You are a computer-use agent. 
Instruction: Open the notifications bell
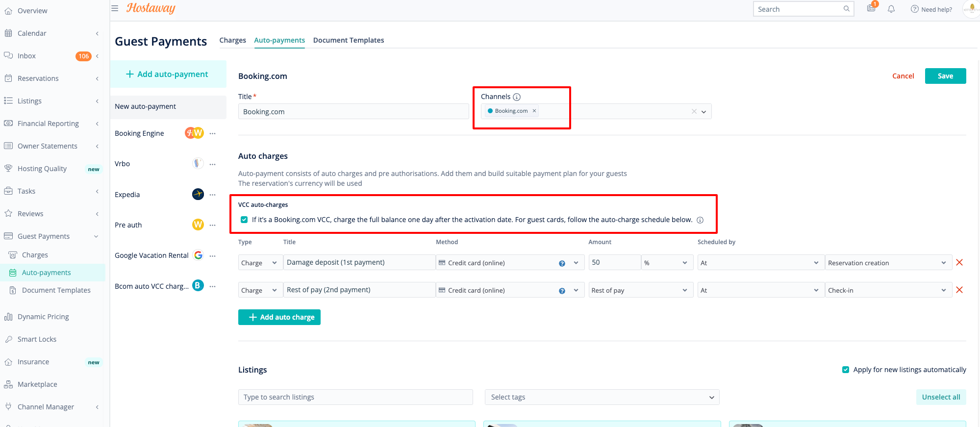click(x=891, y=9)
